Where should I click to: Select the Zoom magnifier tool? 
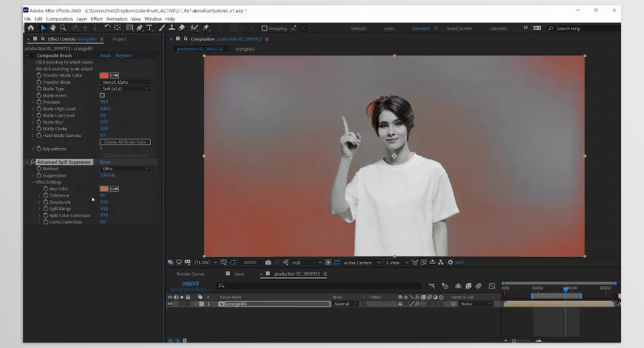click(x=63, y=28)
